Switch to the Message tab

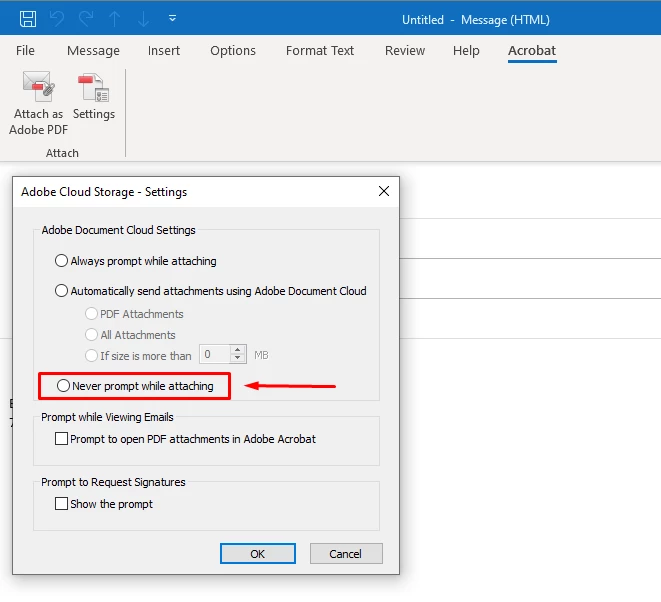pyautogui.click(x=93, y=51)
